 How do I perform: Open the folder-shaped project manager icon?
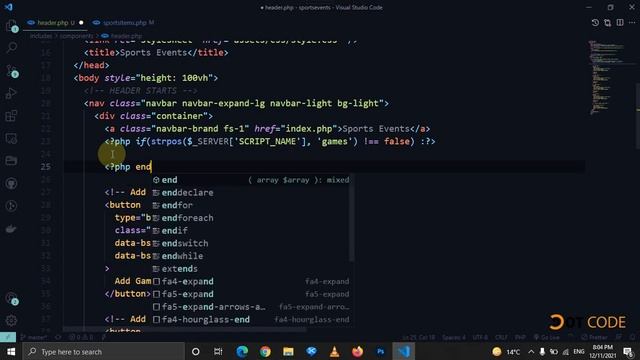(11, 160)
